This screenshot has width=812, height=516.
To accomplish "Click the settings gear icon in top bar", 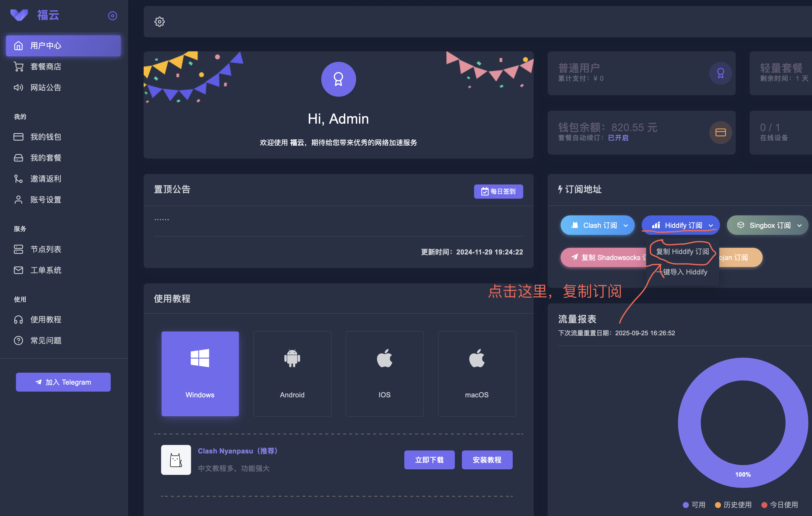I will 160,22.
